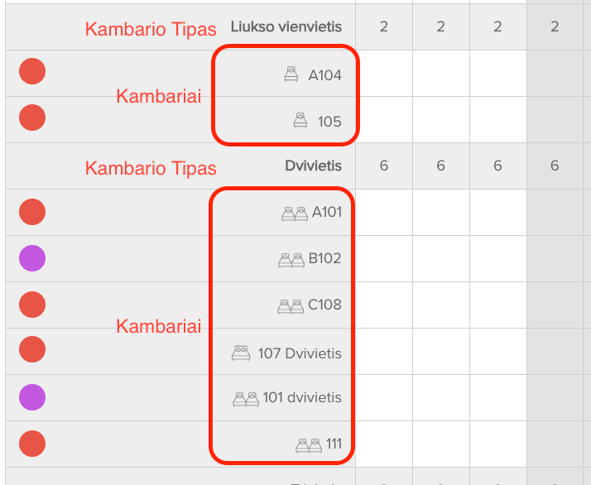Click the single bed icon beside 105
The image size is (591, 485).
[300, 120]
